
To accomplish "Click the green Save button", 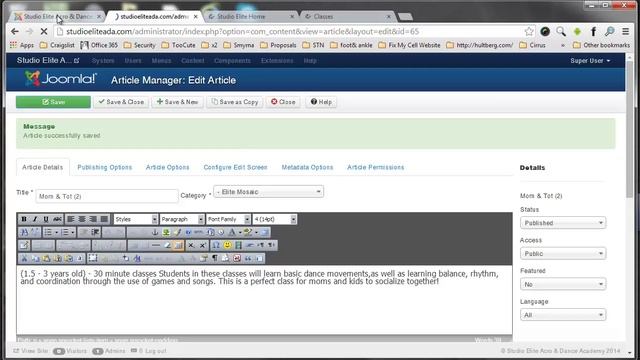I will pos(53,102).
